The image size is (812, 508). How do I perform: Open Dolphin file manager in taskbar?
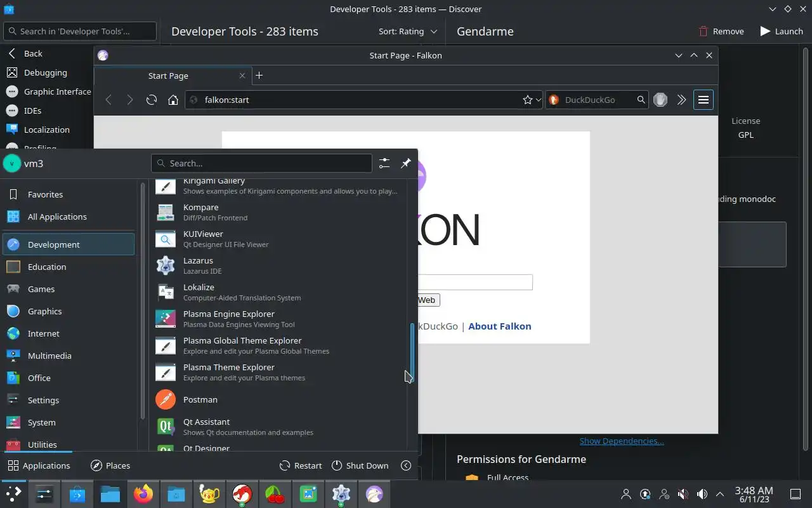[x=110, y=494]
